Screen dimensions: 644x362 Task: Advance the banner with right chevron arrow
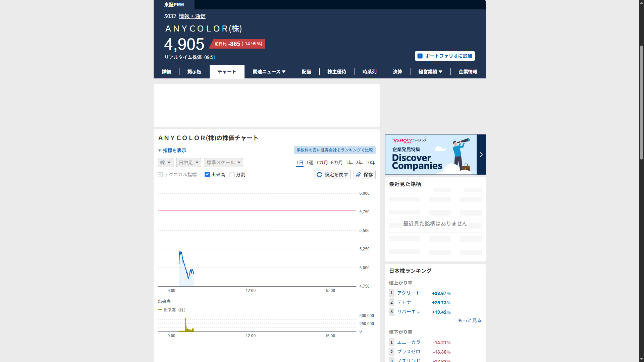(x=481, y=155)
